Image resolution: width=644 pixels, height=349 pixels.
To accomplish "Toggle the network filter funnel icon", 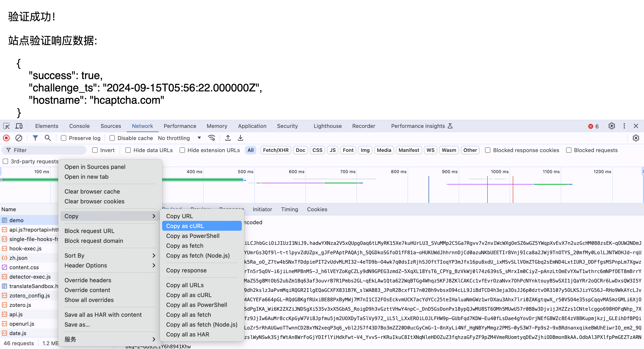I will coord(35,138).
